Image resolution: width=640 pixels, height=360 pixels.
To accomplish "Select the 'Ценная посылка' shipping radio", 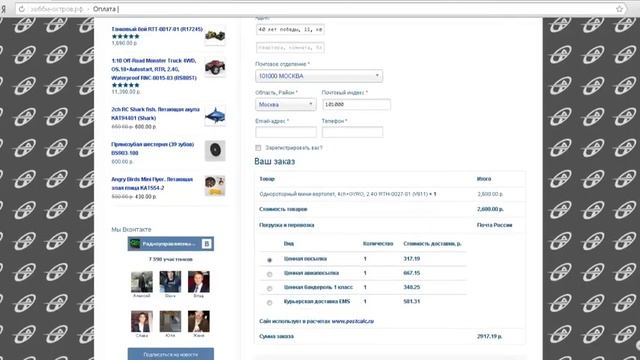I will pyautogui.click(x=269, y=260).
